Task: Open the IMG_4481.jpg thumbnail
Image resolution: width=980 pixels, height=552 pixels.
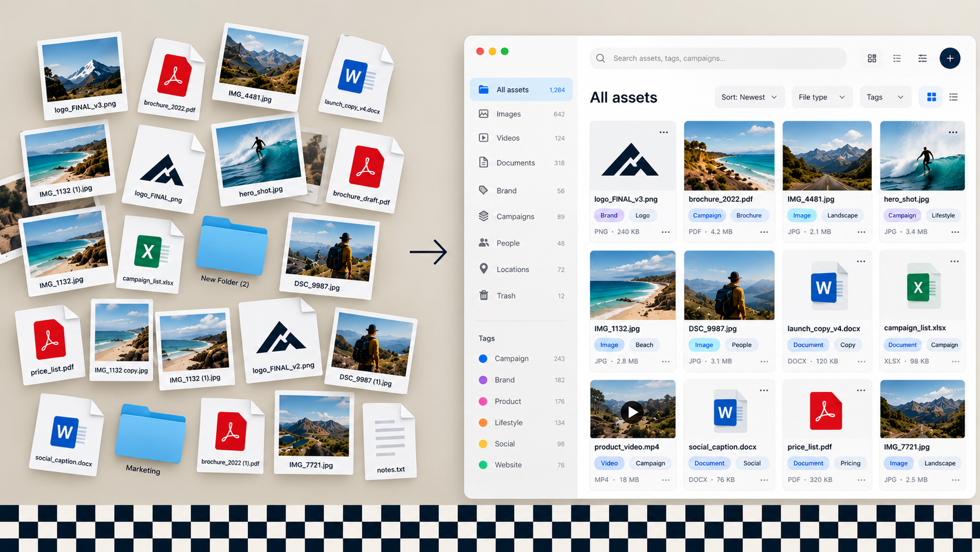Action: [x=827, y=155]
